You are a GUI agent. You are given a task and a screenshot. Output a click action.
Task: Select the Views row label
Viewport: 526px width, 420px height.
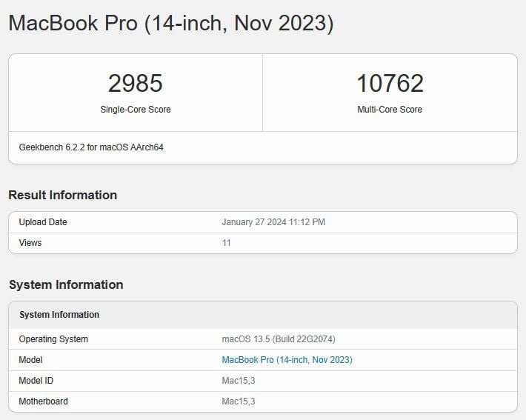click(30, 243)
